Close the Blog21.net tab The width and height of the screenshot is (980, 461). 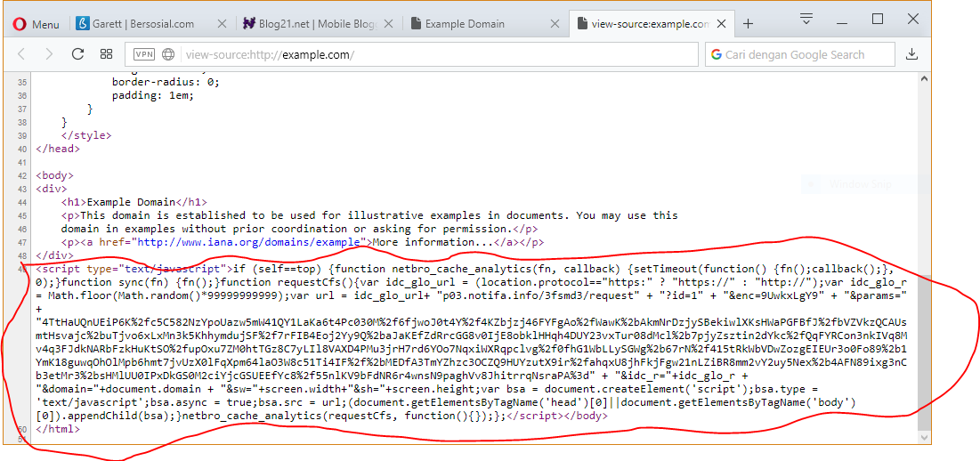click(x=388, y=24)
